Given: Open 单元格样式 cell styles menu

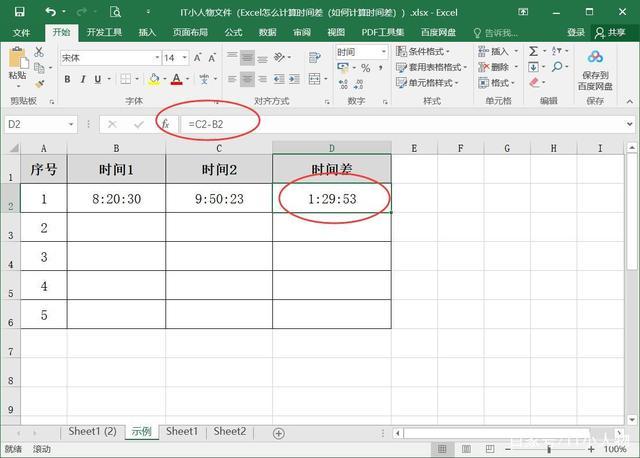Looking at the screenshot, I should point(427,83).
